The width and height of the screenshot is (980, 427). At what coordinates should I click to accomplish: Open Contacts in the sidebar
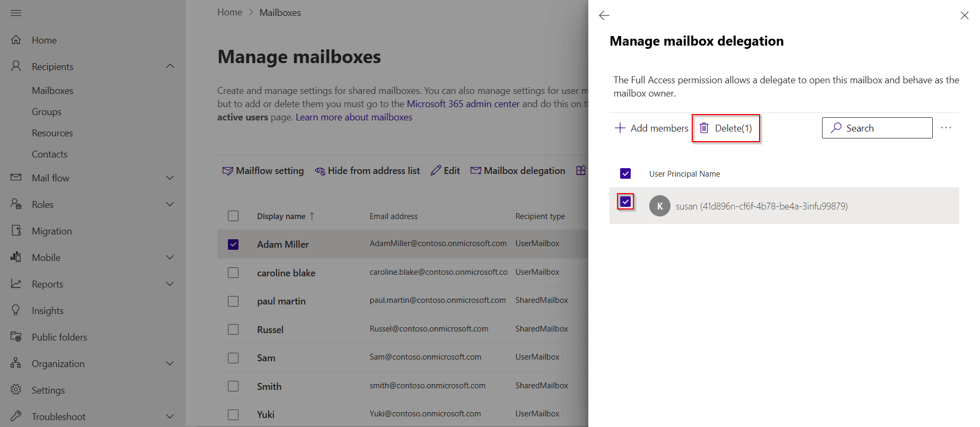[x=50, y=154]
